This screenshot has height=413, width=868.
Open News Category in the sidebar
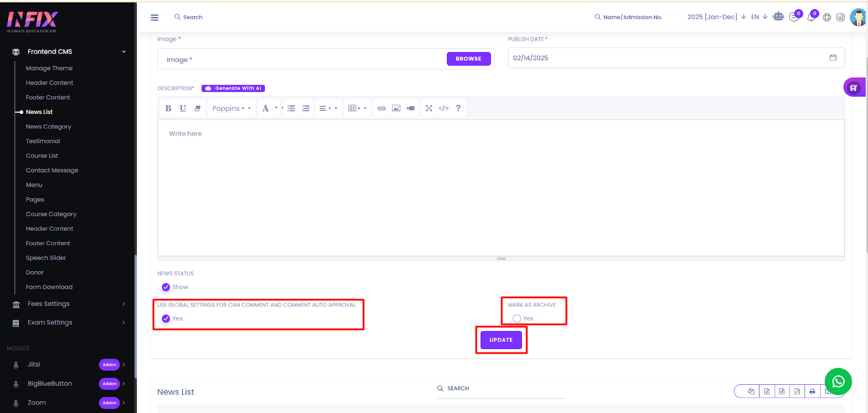[48, 126]
